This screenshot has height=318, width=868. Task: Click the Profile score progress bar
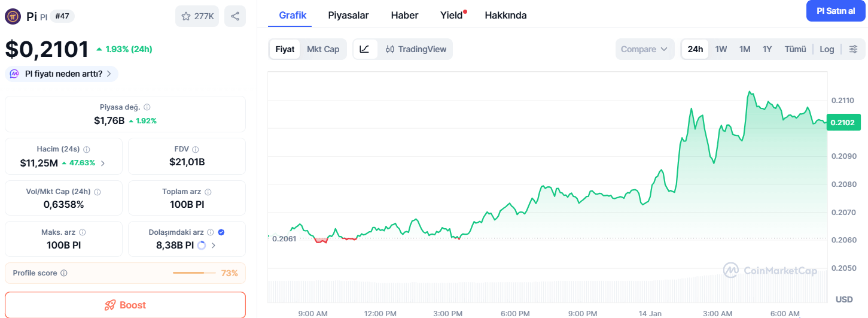(196, 273)
